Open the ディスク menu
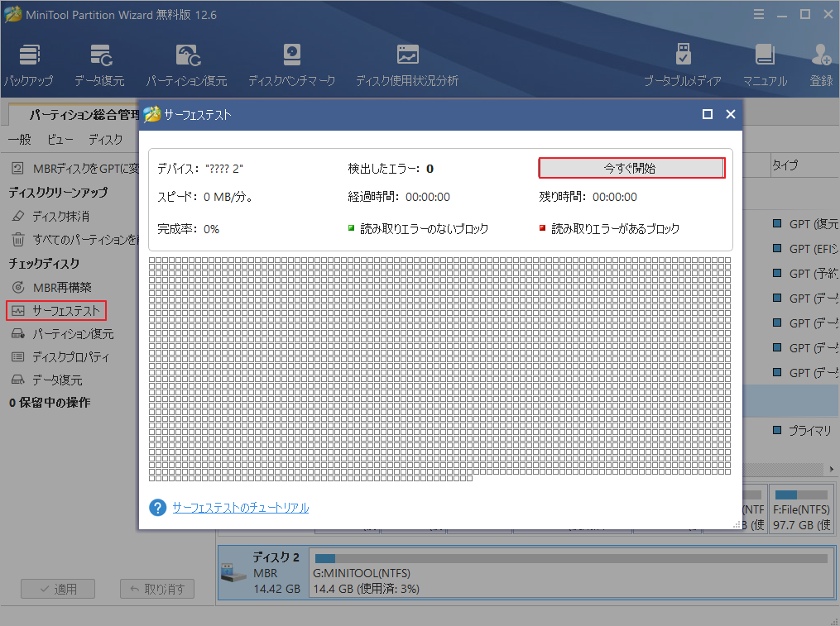840x626 pixels. (104, 139)
